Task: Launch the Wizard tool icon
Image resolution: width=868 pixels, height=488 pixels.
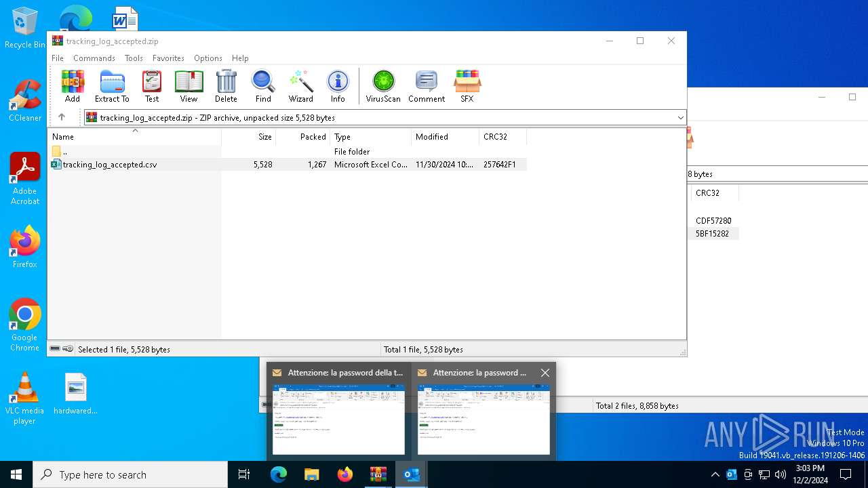Action: tap(300, 86)
